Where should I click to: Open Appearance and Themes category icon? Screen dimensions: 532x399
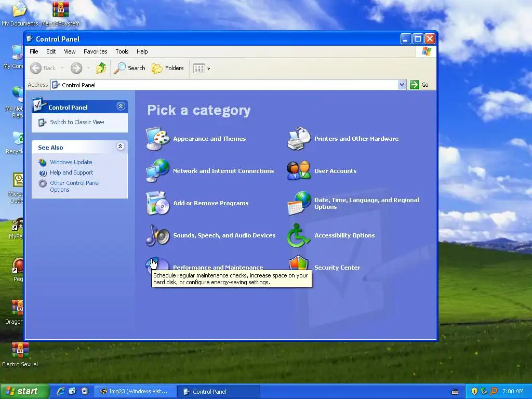click(x=158, y=138)
